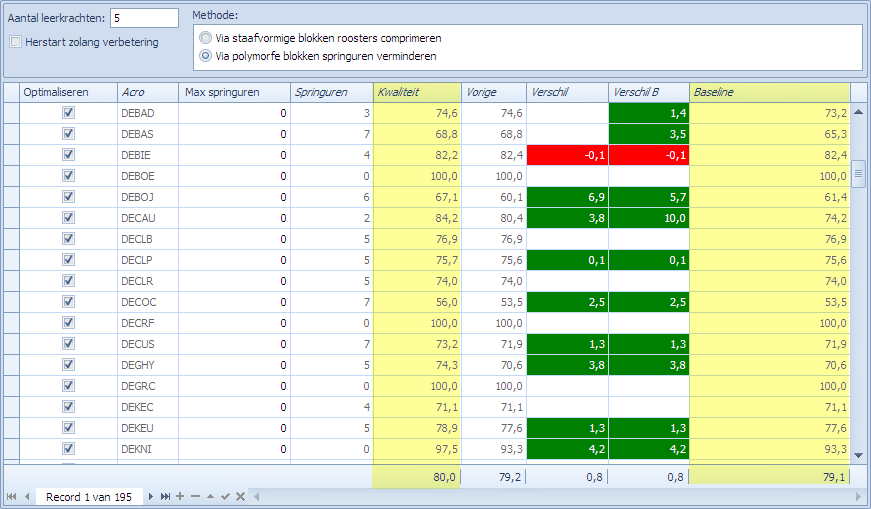Image resolution: width=871 pixels, height=509 pixels.
Task: Uncheck Optimaliseren for DEBAD
Action: click(68, 113)
